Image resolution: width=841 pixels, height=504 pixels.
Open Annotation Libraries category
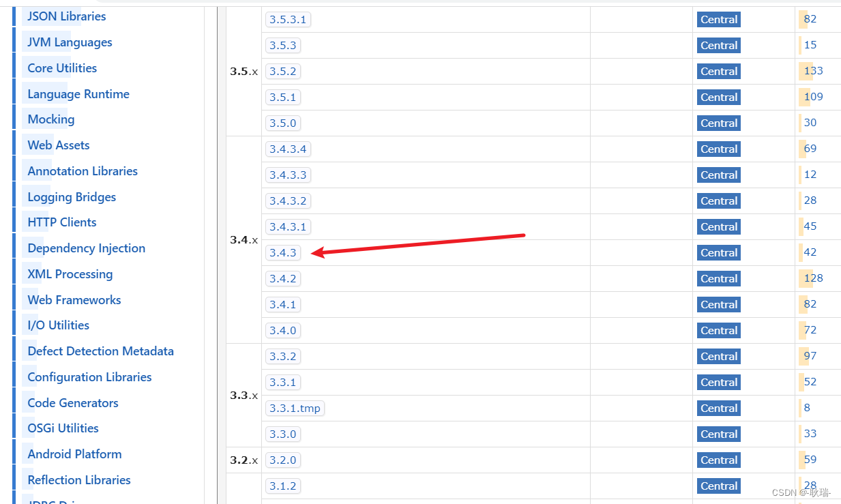pyautogui.click(x=83, y=171)
